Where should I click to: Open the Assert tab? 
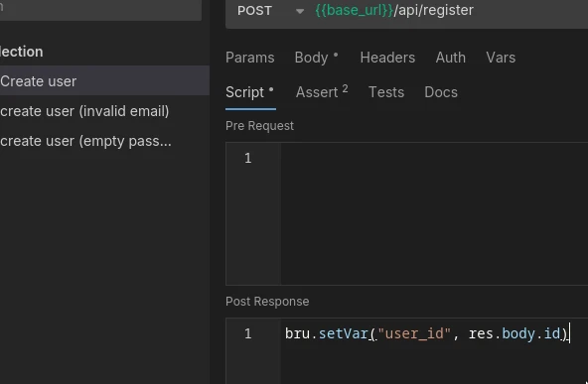322,92
